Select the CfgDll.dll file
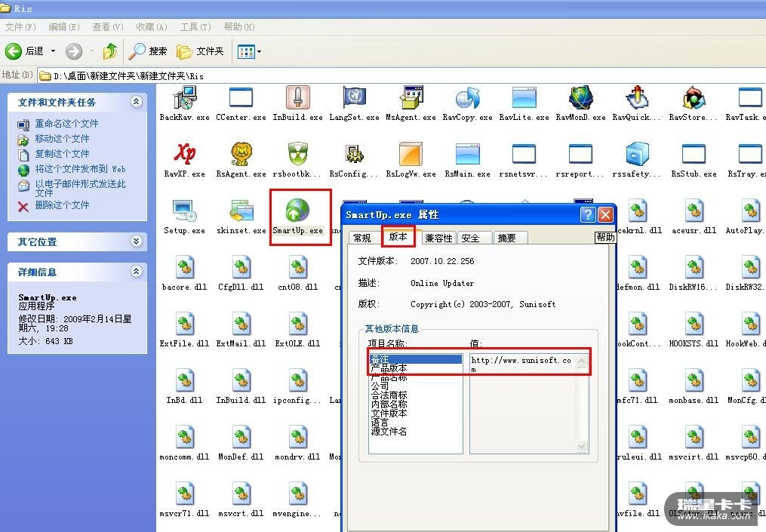This screenshot has width=766, height=532. click(241, 266)
